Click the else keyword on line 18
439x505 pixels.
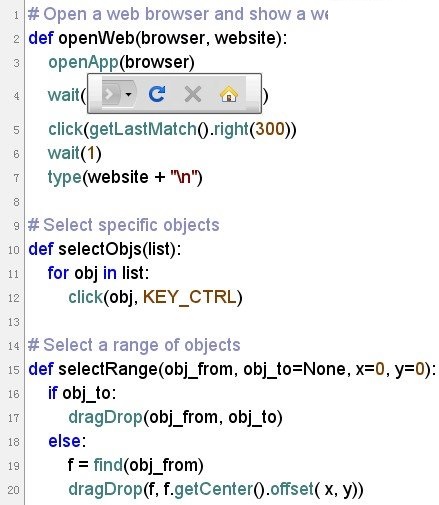(x=65, y=441)
